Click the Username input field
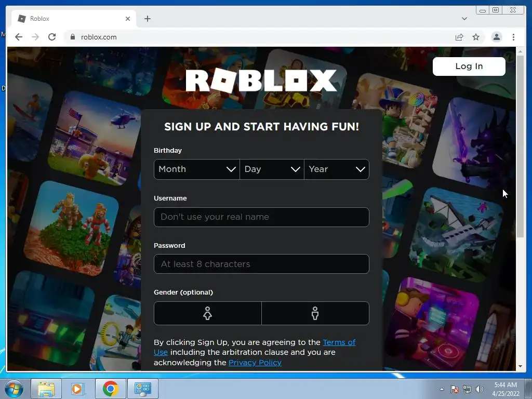The image size is (532, 399). (x=261, y=217)
